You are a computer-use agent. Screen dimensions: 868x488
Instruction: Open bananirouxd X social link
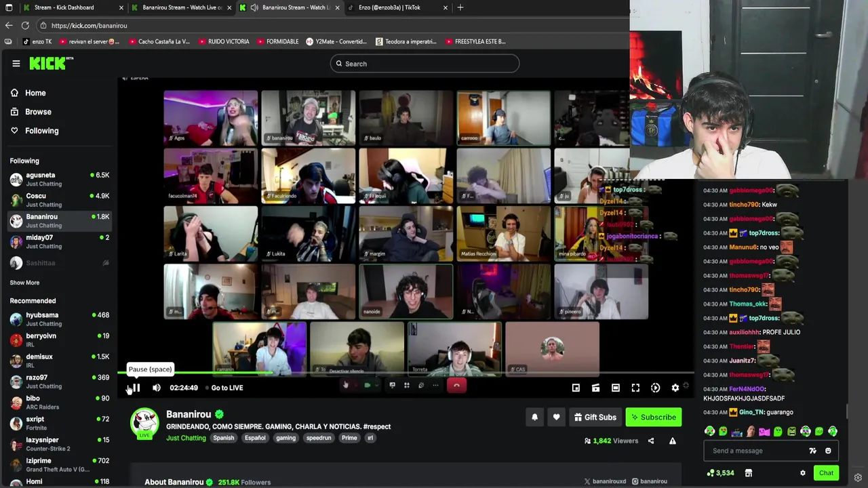pyautogui.click(x=605, y=482)
